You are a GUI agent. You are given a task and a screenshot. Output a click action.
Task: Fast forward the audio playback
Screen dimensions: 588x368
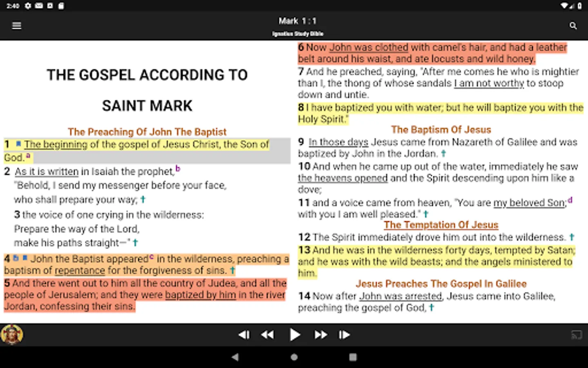(x=321, y=335)
